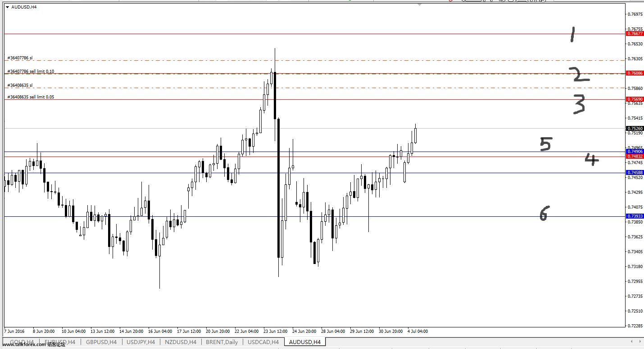Viewport: 644px width, 349px height.
Task: Click the 7 Jun 2016 date label
Action: point(14,331)
